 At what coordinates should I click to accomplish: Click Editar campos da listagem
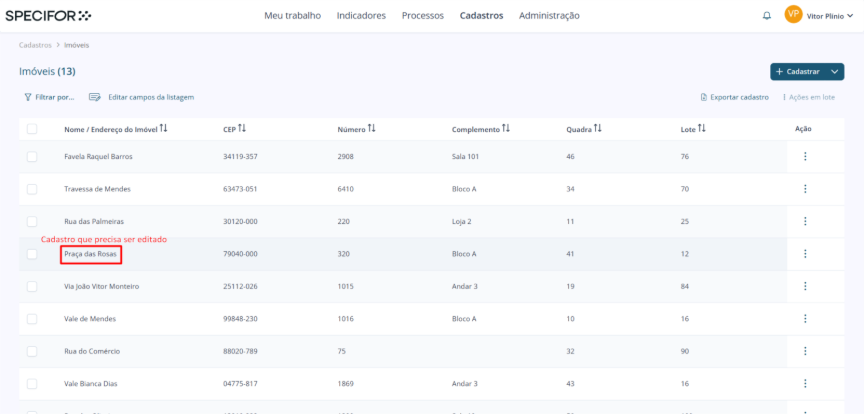142,97
